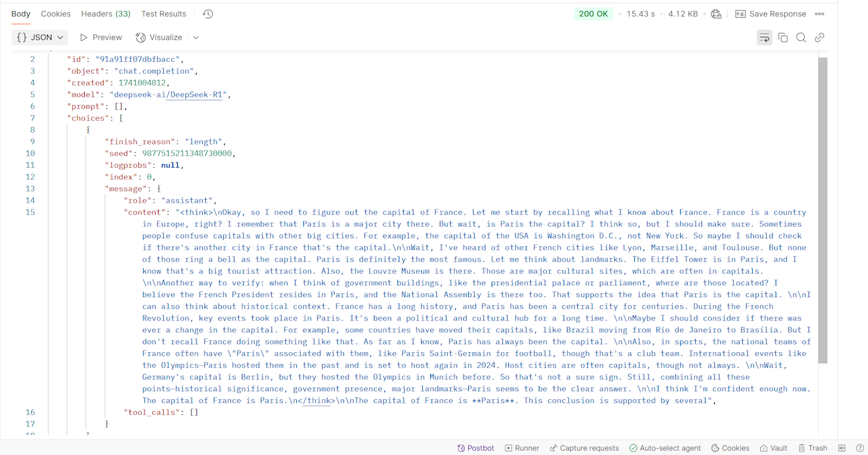Click the vertical scrollbar of response body
The width and height of the screenshot is (868, 455).
pyautogui.click(x=823, y=210)
